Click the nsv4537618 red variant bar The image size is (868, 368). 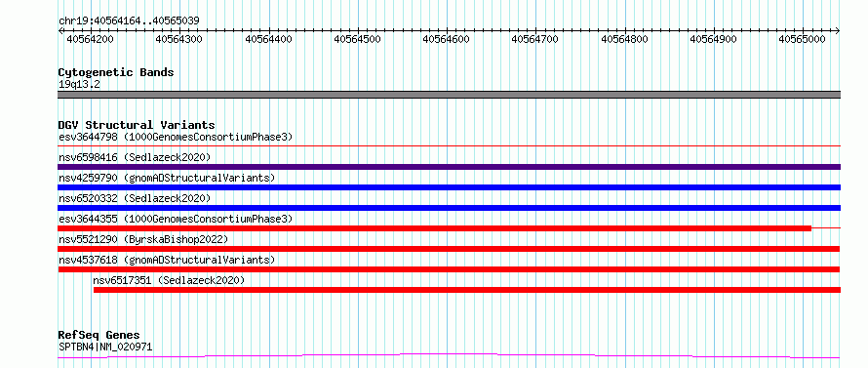coord(449,269)
